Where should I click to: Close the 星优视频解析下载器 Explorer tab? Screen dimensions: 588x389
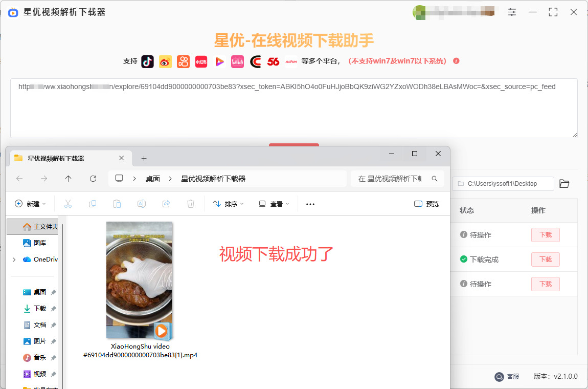(x=122, y=158)
